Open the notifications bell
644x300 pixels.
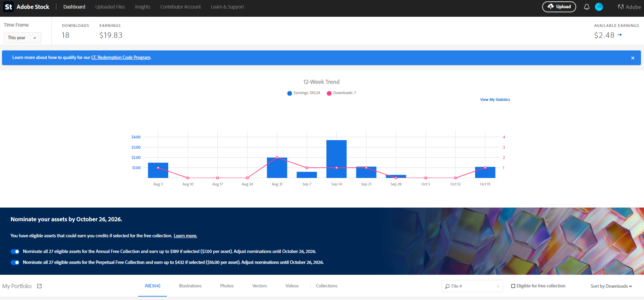586,7
